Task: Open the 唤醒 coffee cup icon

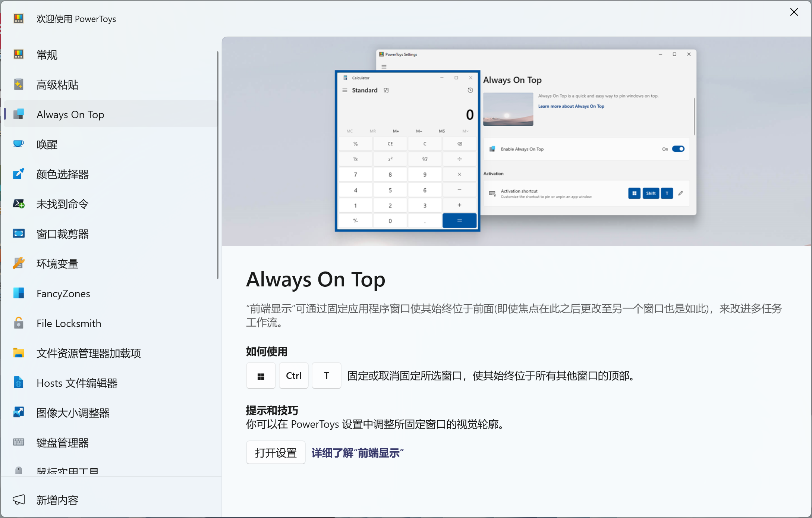Action: click(x=19, y=144)
